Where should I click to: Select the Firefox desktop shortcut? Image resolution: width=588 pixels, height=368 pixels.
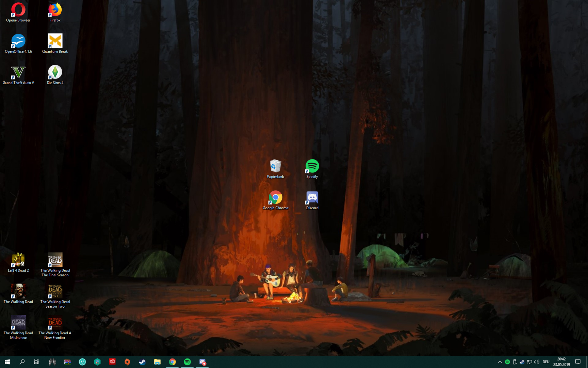(x=55, y=12)
